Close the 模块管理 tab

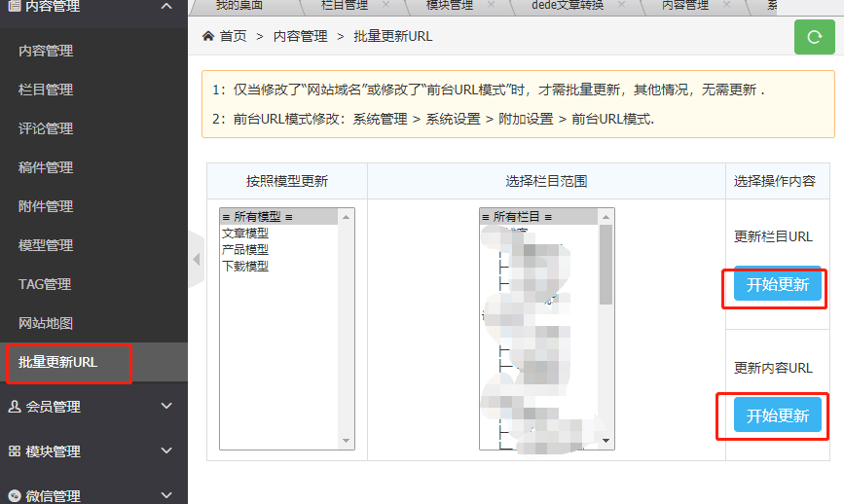coord(491,5)
